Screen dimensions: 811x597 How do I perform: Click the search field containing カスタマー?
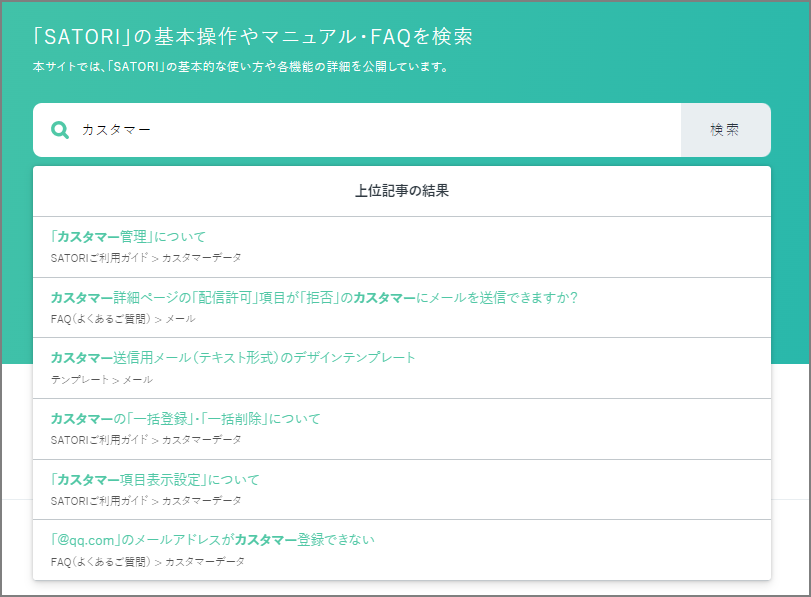click(x=357, y=130)
